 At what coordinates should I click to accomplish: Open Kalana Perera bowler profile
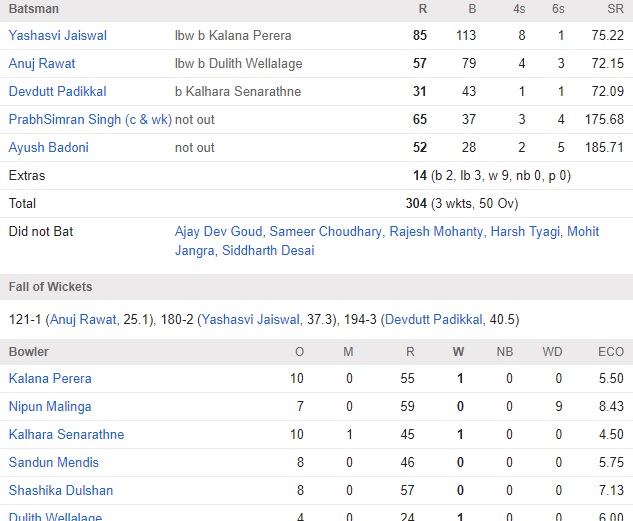click(50, 379)
